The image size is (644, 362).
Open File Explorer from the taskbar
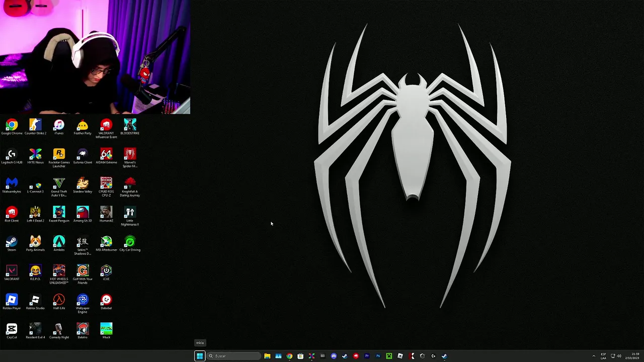point(267,356)
